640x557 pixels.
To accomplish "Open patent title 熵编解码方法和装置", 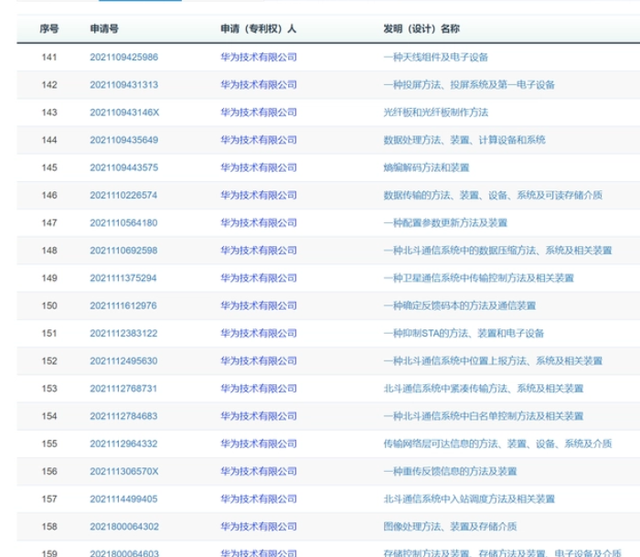I will [426, 168].
